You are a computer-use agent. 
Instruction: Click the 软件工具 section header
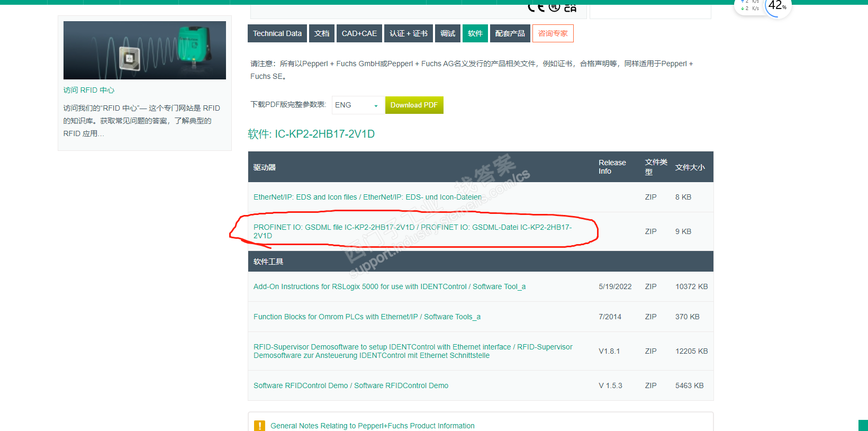coord(268,262)
